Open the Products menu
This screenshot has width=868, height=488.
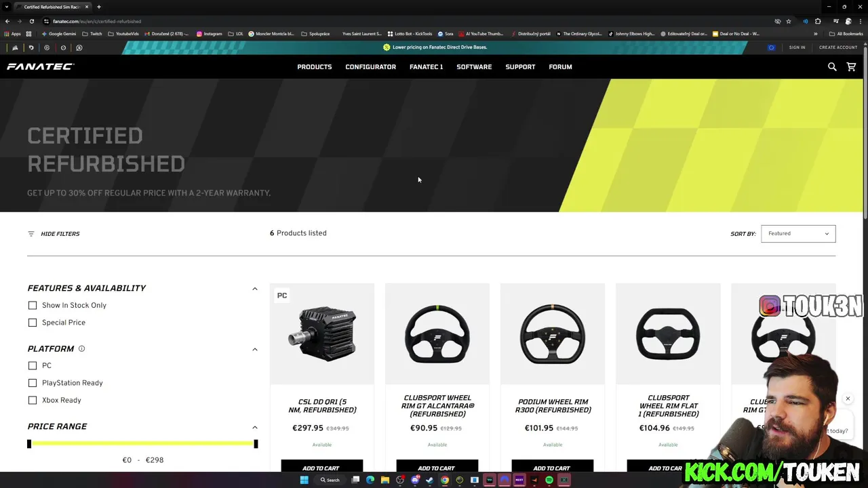point(315,67)
